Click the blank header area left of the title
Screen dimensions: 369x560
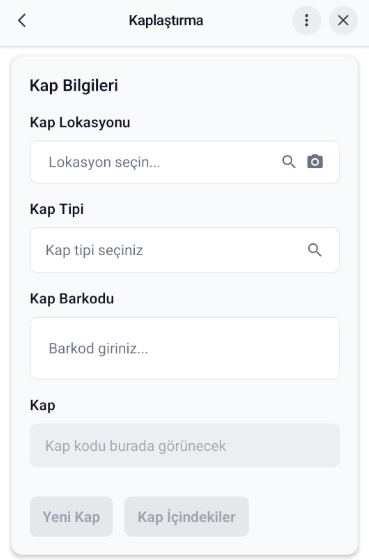(77, 20)
